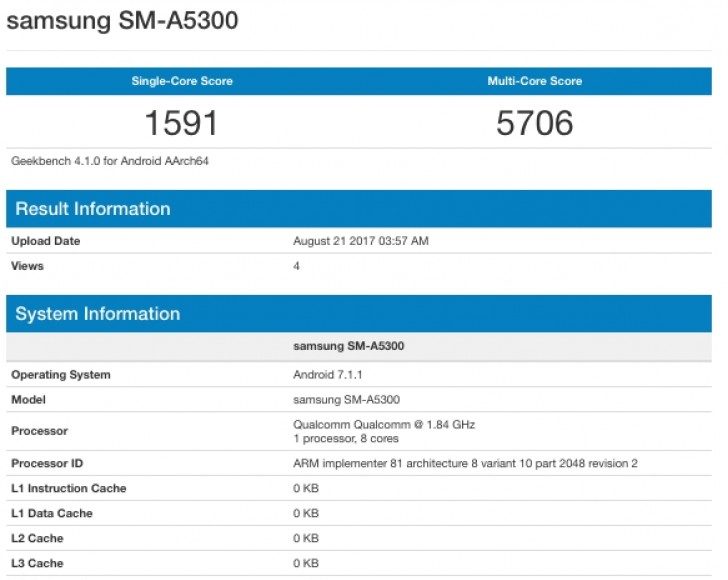Click '0 KB' in L1 Instruction Cache row
Viewport: 728px width, 580px height.
306,489
